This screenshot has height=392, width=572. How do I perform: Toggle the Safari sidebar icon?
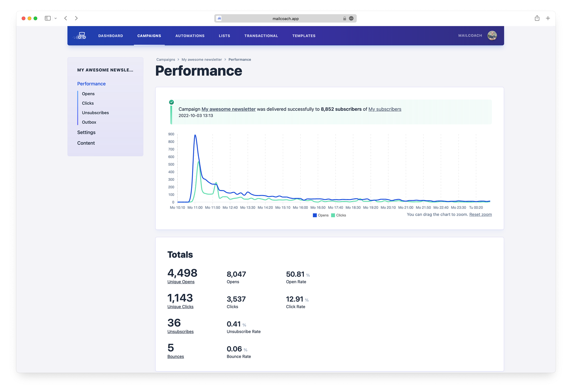pos(48,18)
